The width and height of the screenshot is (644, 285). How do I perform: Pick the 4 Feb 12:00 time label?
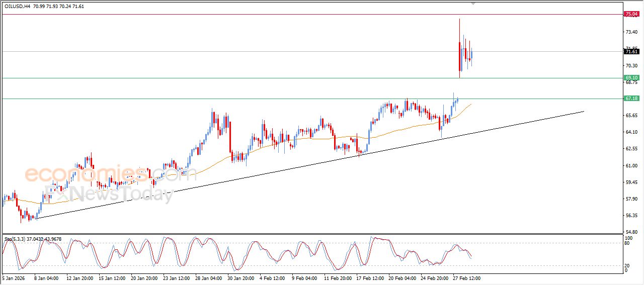pyautogui.click(x=273, y=277)
